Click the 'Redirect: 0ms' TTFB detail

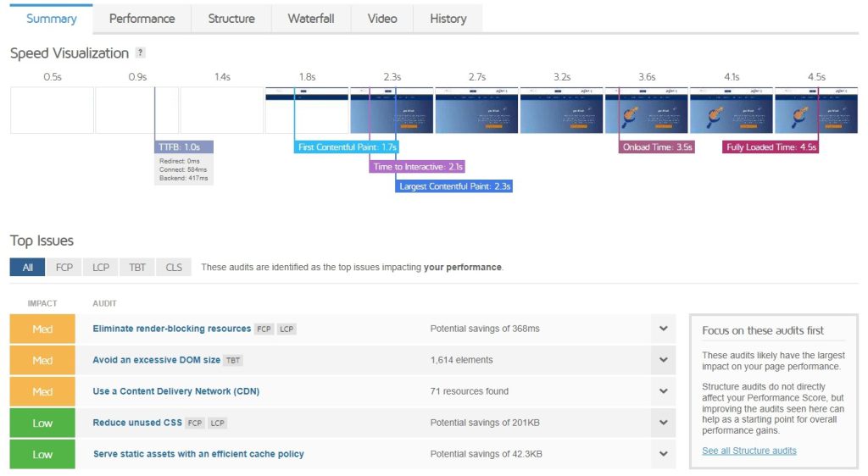pyautogui.click(x=180, y=161)
